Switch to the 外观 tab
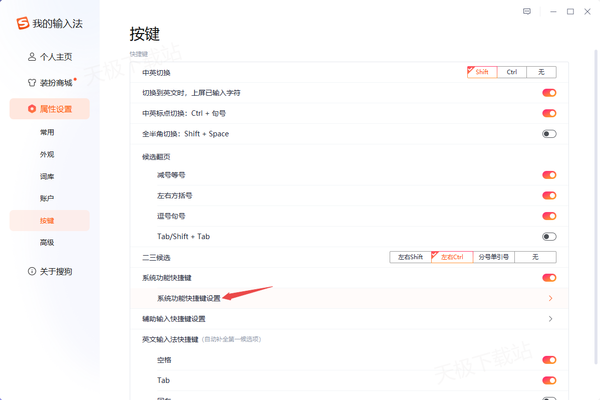The image size is (600, 400). pyautogui.click(x=47, y=154)
